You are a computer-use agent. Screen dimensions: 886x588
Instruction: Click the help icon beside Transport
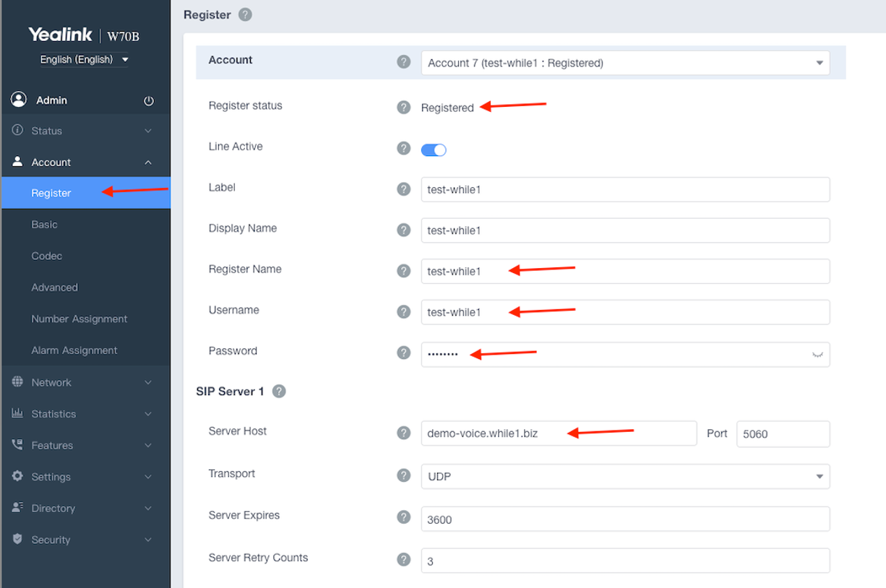coord(404,475)
